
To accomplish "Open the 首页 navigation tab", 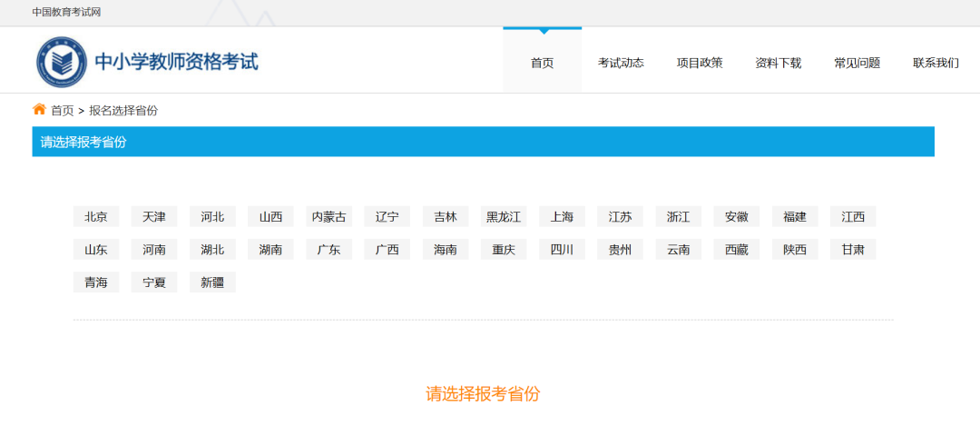I will point(542,63).
